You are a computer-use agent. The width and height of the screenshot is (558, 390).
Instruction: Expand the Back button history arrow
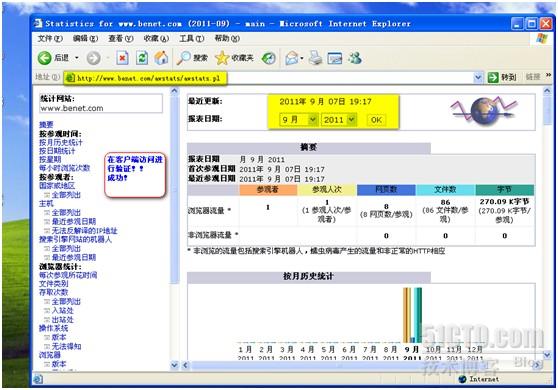(x=77, y=58)
